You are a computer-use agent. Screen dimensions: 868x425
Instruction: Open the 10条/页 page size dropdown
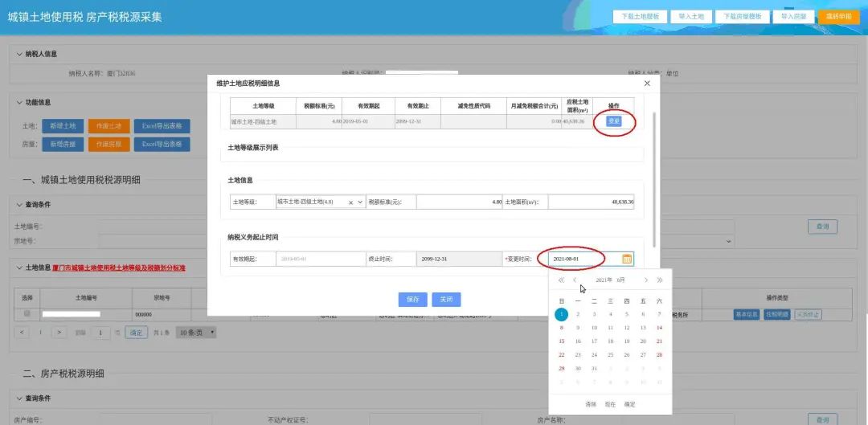(x=196, y=333)
